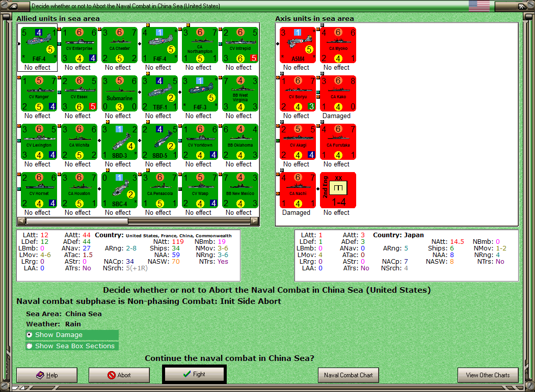Click the BB West Virginia battleship
This screenshot has height=392, width=535.
click(x=240, y=94)
